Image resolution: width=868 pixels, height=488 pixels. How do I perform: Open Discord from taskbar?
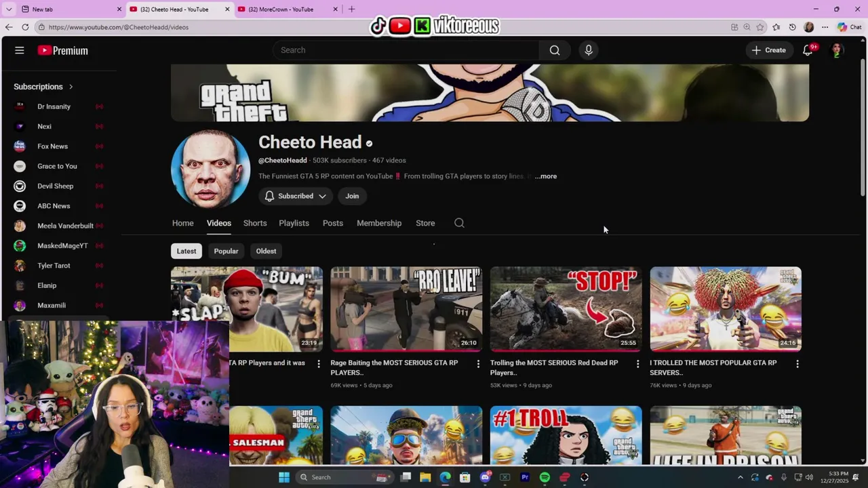[485, 477]
